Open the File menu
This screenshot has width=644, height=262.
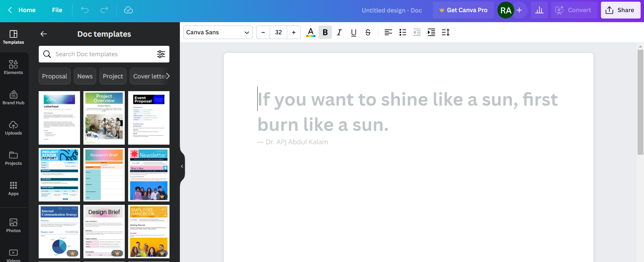[x=57, y=10]
